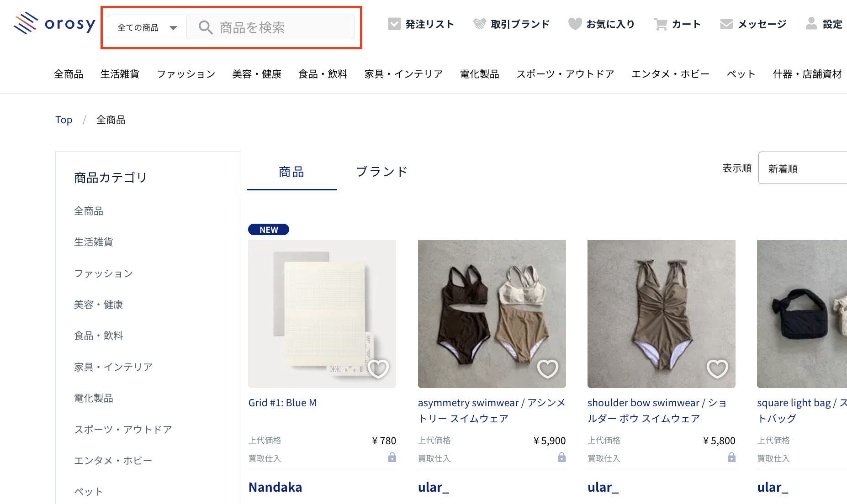Switch to the ブランド tab
The width and height of the screenshot is (847, 504).
[x=381, y=172]
